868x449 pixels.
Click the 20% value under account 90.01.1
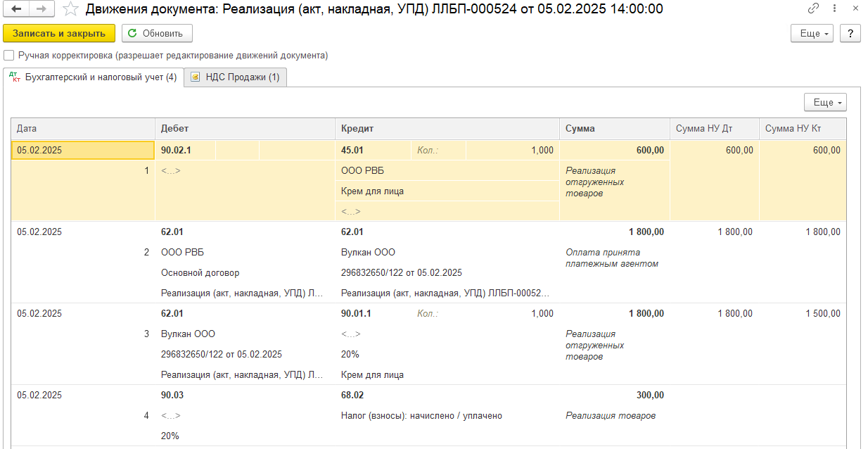[x=350, y=354]
